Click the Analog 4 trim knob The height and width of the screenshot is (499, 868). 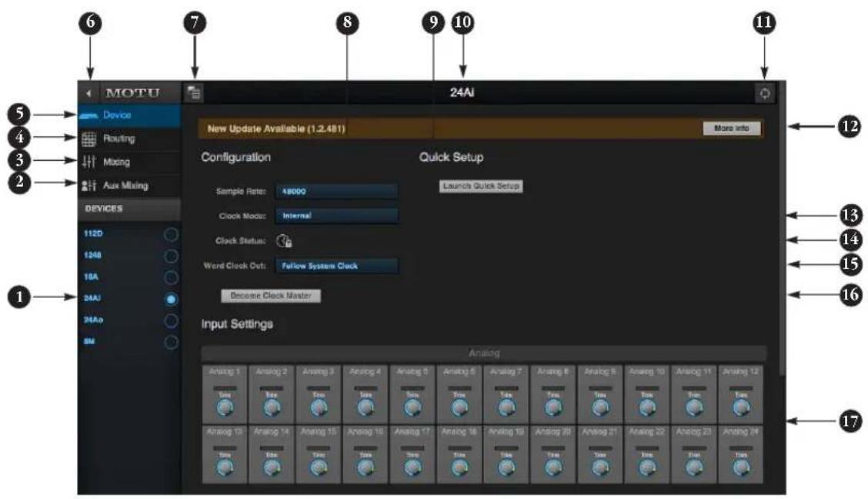(366, 409)
